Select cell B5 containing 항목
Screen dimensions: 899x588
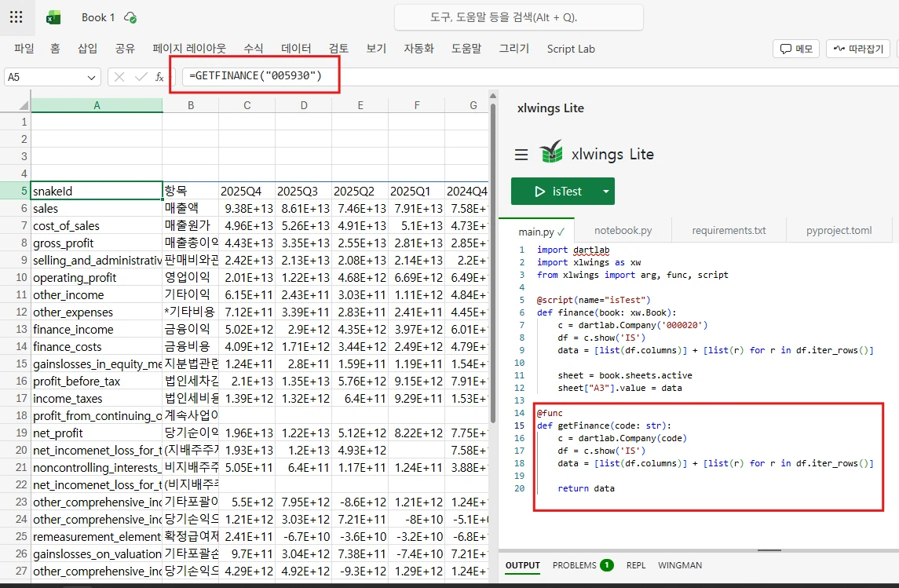[x=189, y=190]
